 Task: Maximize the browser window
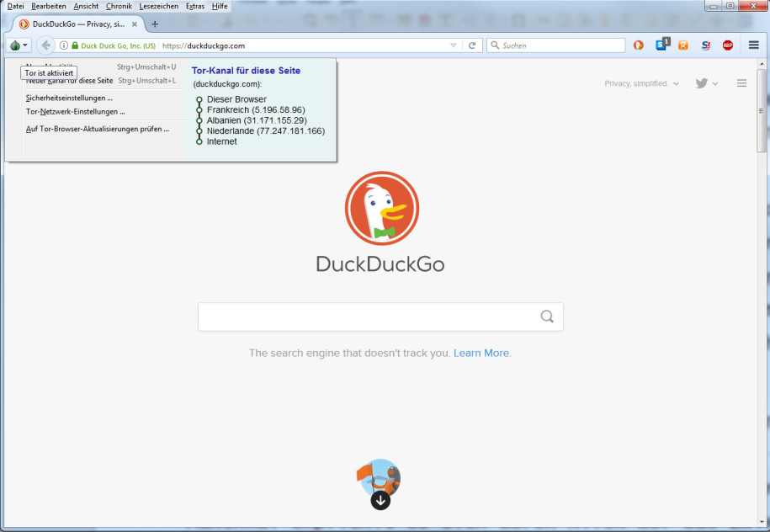[x=730, y=6]
